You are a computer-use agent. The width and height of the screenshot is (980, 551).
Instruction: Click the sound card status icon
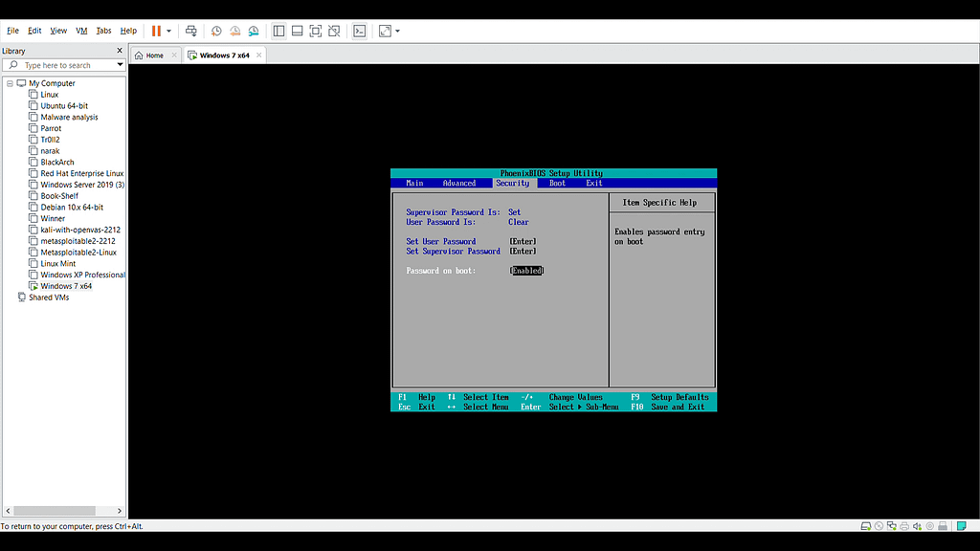coord(917,526)
